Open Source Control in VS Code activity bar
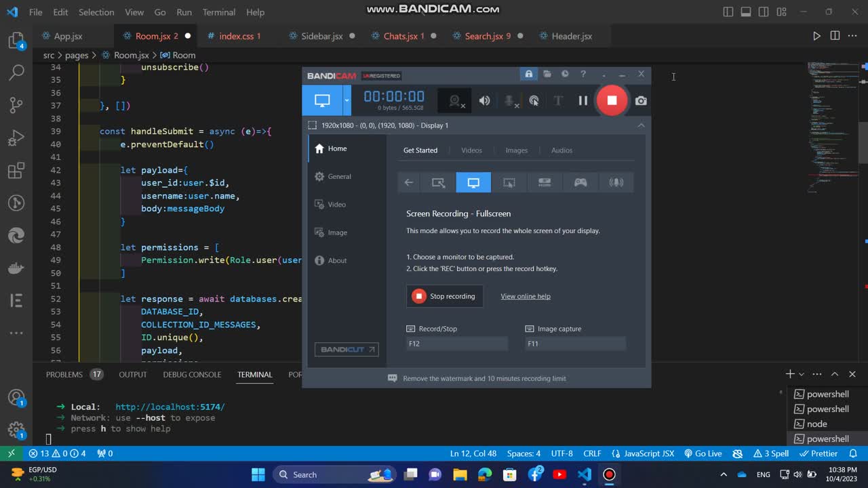The image size is (868, 488). pyautogui.click(x=16, y=104)
